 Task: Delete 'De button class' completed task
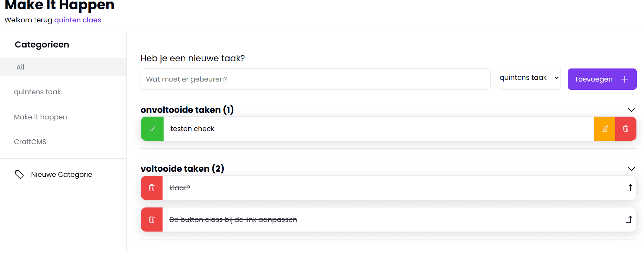(152, 220)
